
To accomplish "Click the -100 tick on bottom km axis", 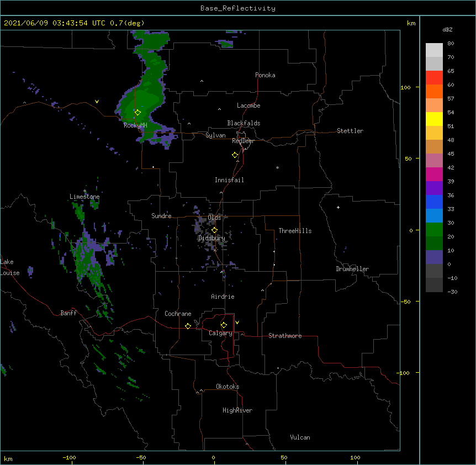I will [x=69, y=458].
